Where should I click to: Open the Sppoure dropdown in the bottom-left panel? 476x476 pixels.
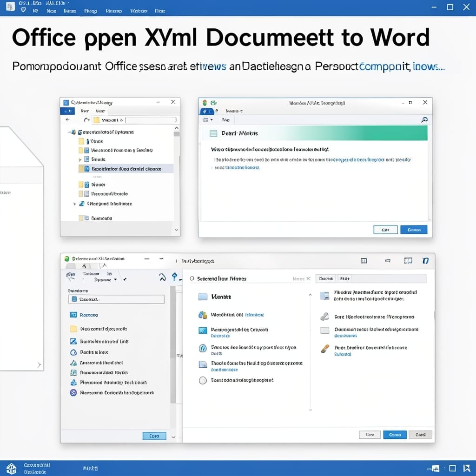pos(106,279)
